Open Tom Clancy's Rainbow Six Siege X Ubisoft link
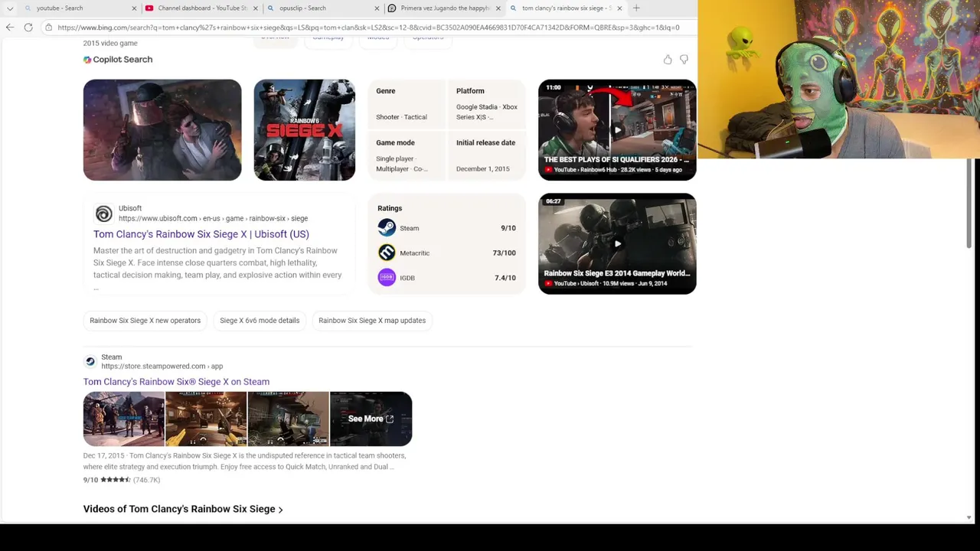The height and width of the screenshot is (551, 980). pos(201,234)
